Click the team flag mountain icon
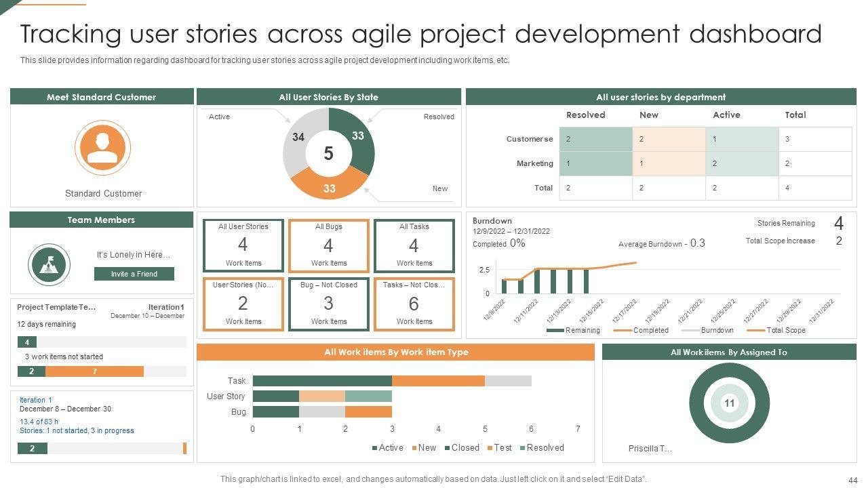The width and height of the screenshot is (868, 488). point(50,264)
